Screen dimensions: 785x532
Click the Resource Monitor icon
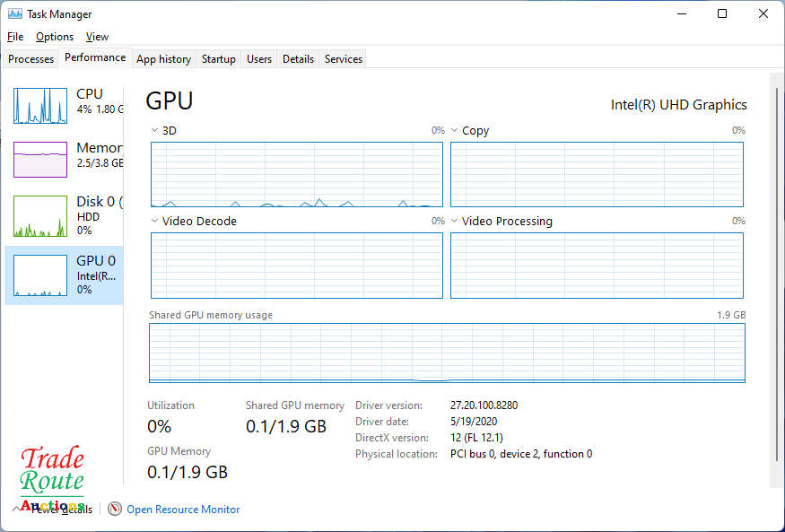(115, 509)
